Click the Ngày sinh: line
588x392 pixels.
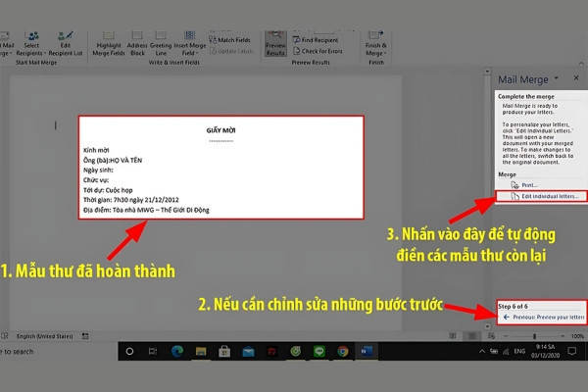point(98,171)
